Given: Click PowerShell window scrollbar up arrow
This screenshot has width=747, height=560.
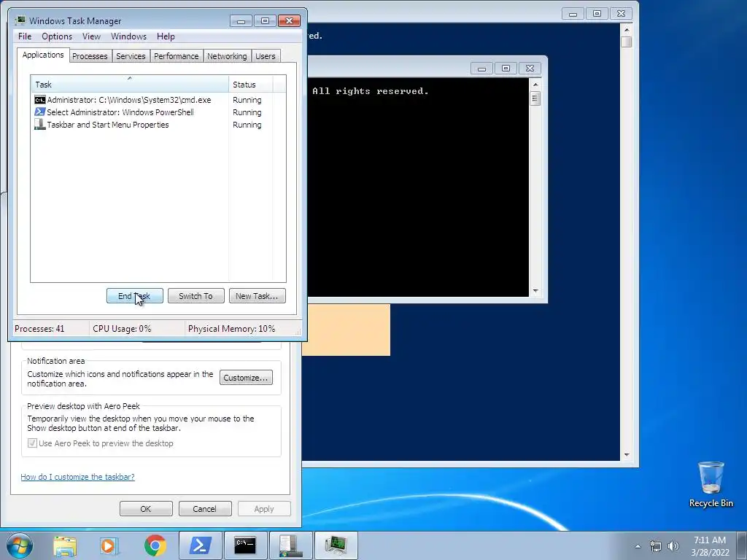Looking at the screenshot, I should pyautogui.click(x=627, y=29).
